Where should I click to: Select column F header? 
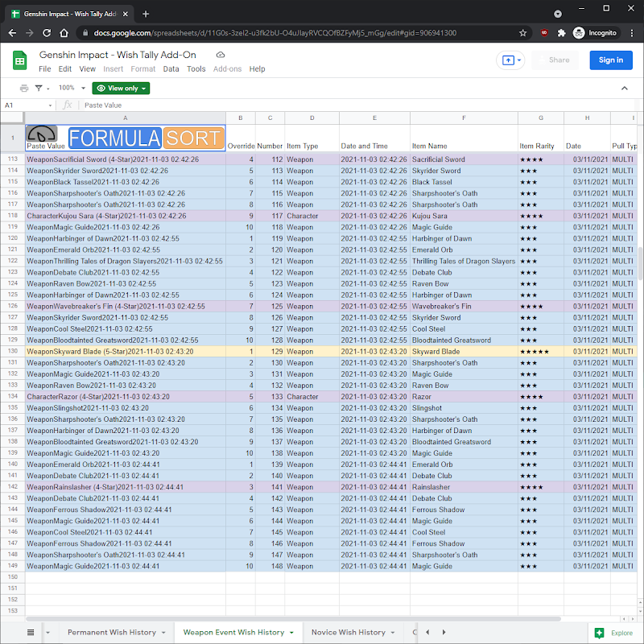pos(464,118)
